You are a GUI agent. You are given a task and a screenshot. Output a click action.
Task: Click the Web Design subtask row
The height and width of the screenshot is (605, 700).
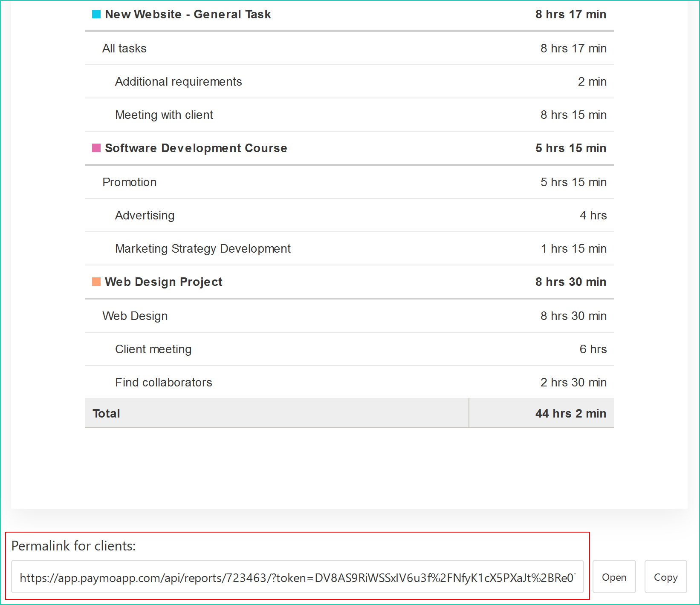coord(135,316)
